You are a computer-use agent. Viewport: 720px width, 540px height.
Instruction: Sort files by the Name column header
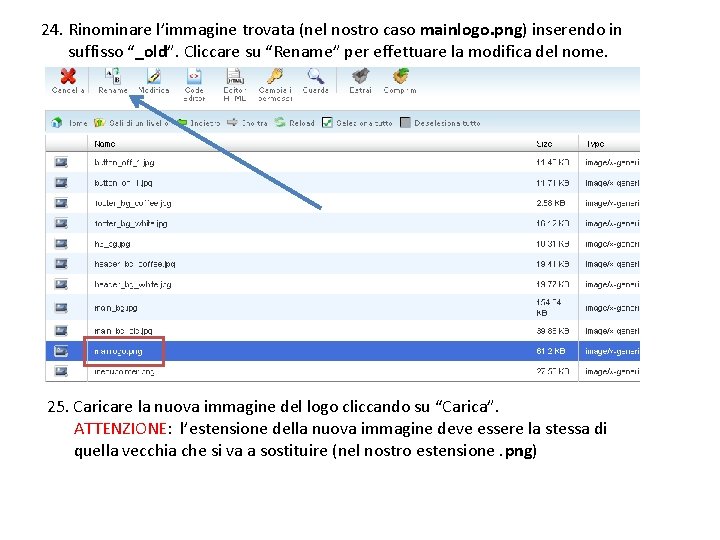point(105,144)
